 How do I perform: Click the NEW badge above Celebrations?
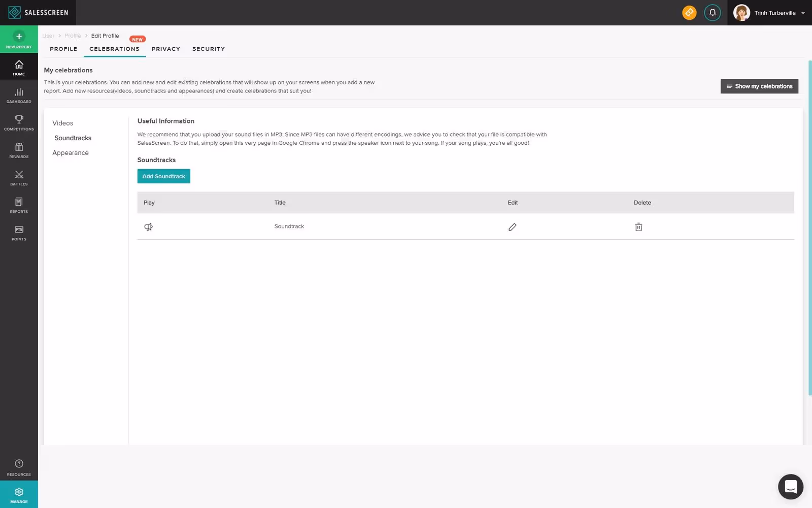click(x=138, y=39)
